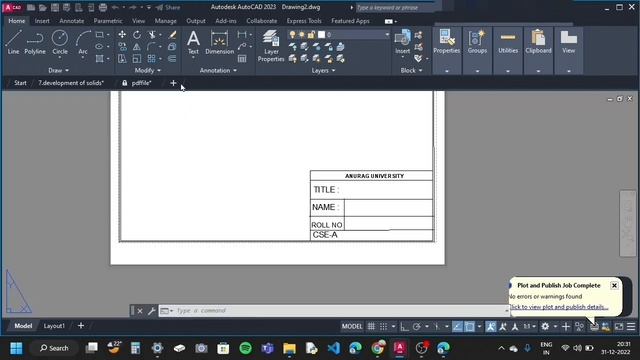The width and height of the screenshot is (640, 360).
Task: Click the Hatch tool icon
Action: 99,59
